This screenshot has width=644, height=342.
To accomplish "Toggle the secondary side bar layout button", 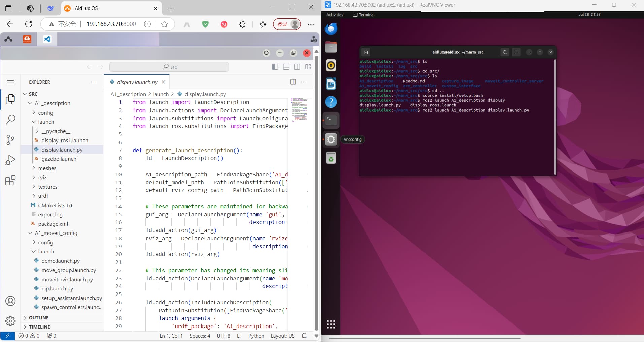I will 297,67.
